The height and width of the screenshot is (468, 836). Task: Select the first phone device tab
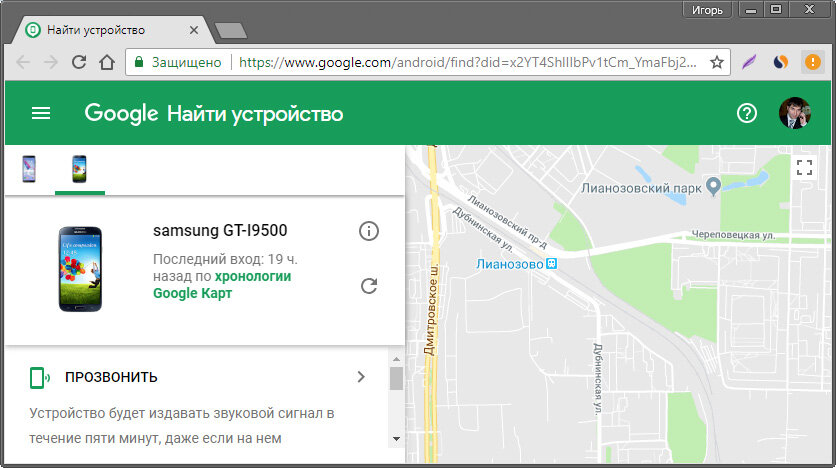pyautogui.click(x=29, y=169)
